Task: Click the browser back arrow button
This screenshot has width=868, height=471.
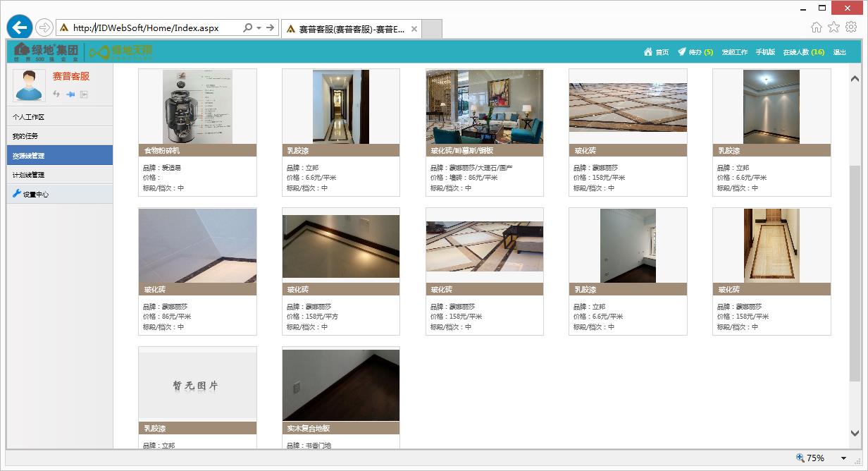Action: coord(20,27)
